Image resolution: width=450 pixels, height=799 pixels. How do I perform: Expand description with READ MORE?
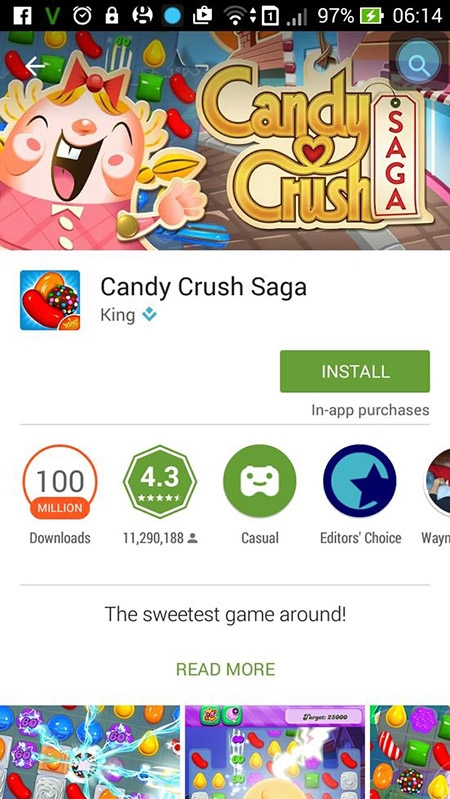point(226,669)
